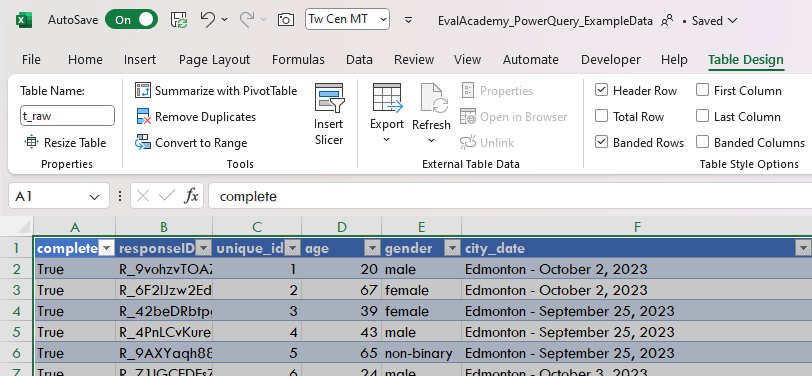Click the Select All corner triangle

click(x=23, y=226)
